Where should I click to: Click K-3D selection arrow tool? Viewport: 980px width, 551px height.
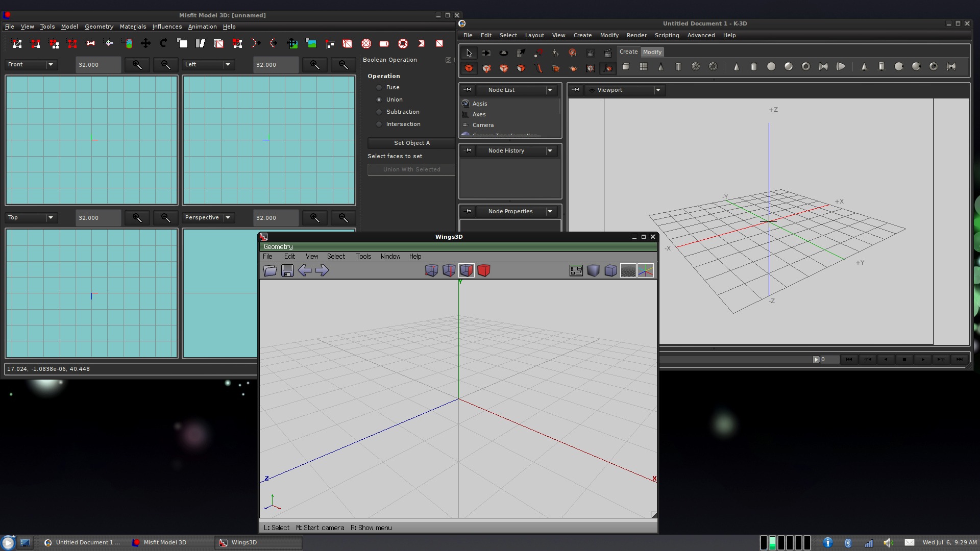469,53
